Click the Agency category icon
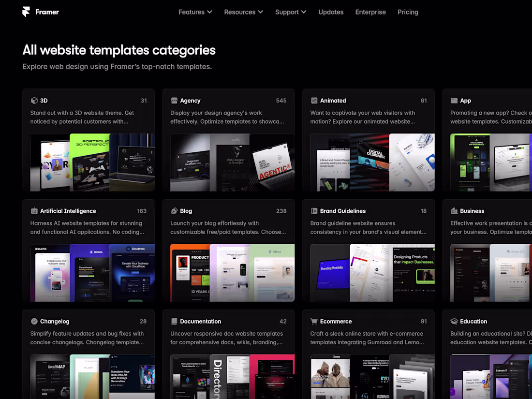 173,100
